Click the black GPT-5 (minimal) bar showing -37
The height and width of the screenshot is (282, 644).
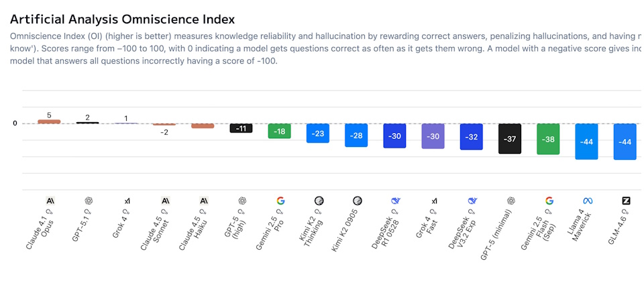[510, 138]
